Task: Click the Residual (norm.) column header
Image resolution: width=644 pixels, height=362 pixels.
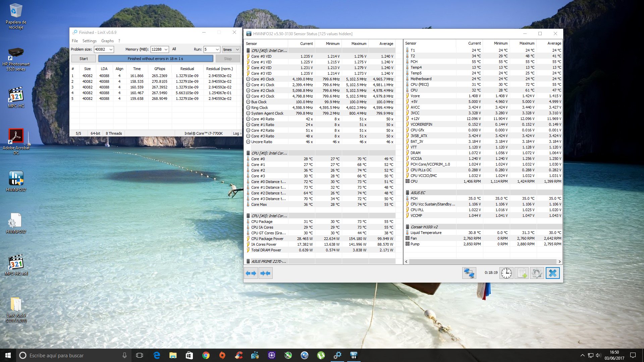Action: [x=219, y=69]
